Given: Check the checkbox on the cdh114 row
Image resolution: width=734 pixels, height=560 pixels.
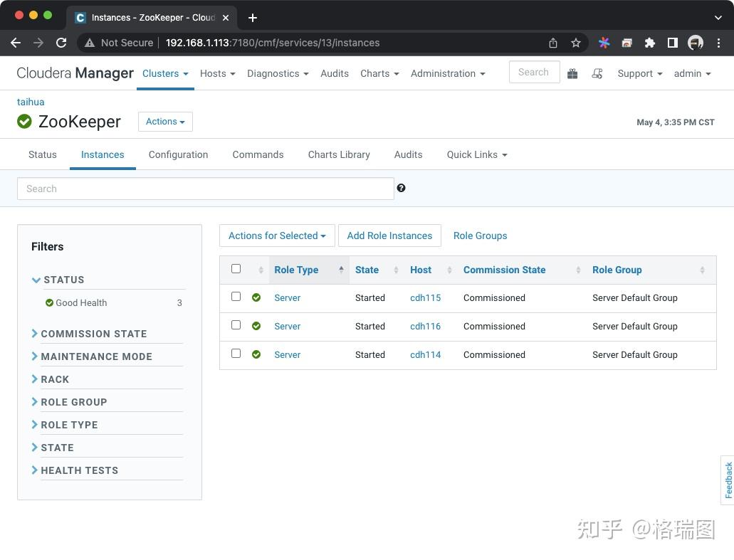Looking at the screenshot, I should [236, 354].
